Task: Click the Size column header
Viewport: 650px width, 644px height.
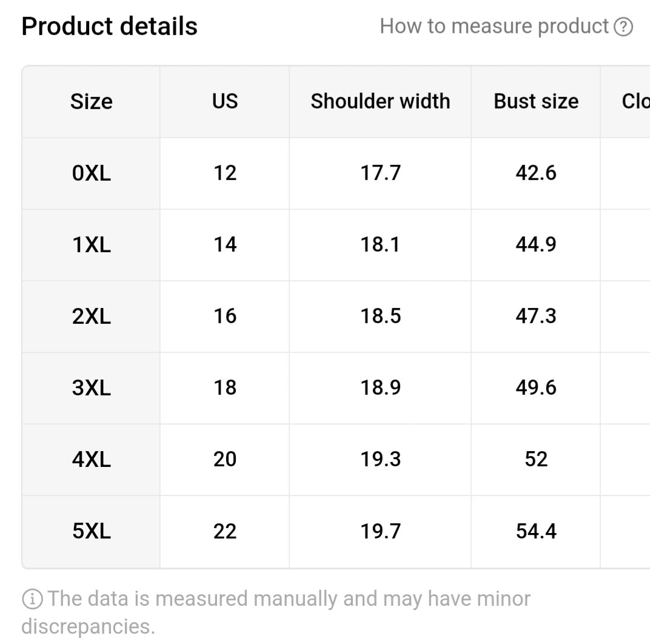Action: coord(91,101)
